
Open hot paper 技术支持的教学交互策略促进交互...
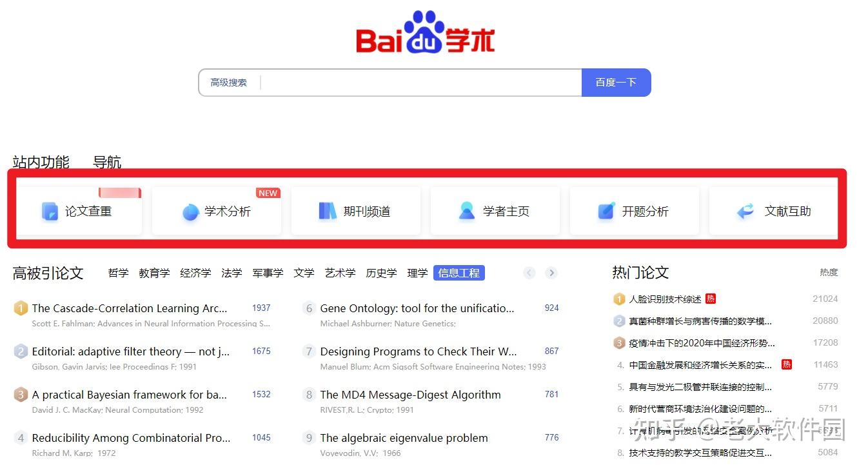(700, 453)
